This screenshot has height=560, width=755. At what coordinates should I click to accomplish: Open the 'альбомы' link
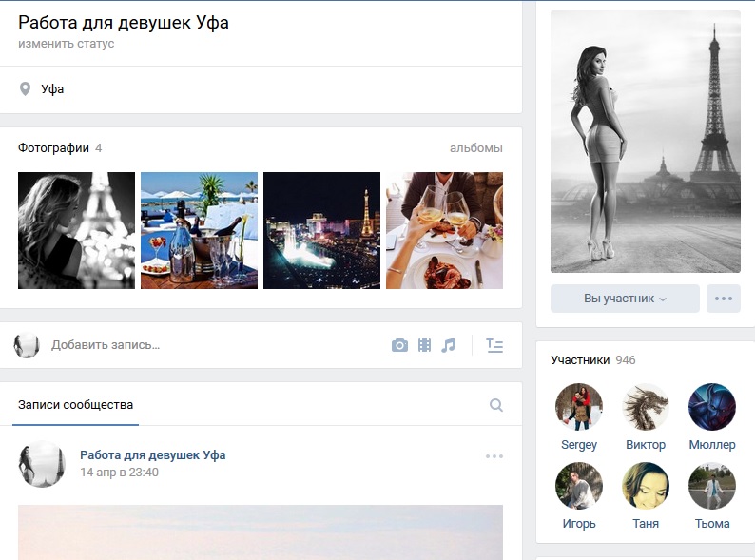(476, 147)
